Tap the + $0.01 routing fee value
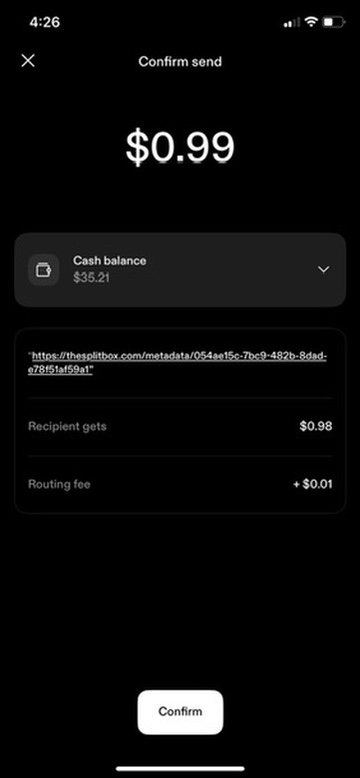This screenshot has width=360, height=778. tap(312, 484)
